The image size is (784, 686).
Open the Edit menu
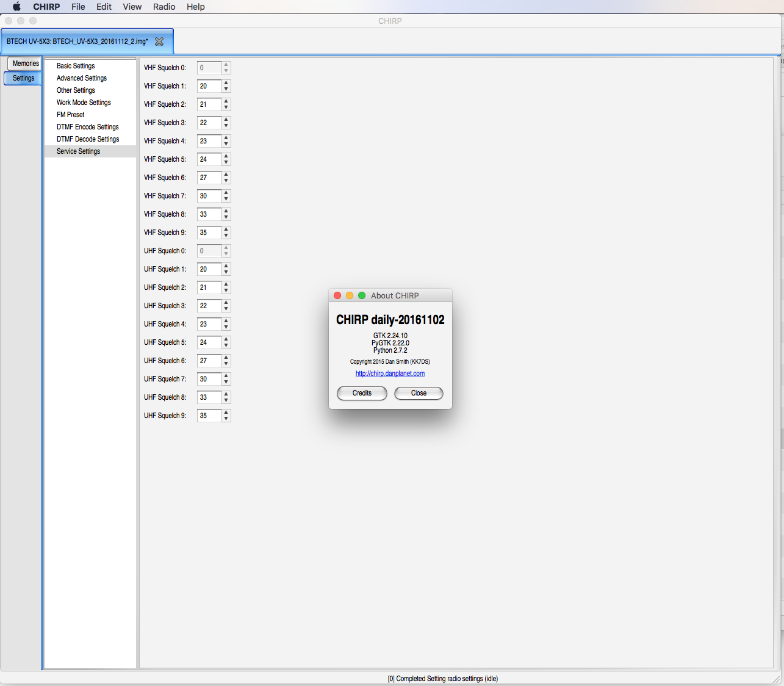pyautogui.click(x=104, y=7)
